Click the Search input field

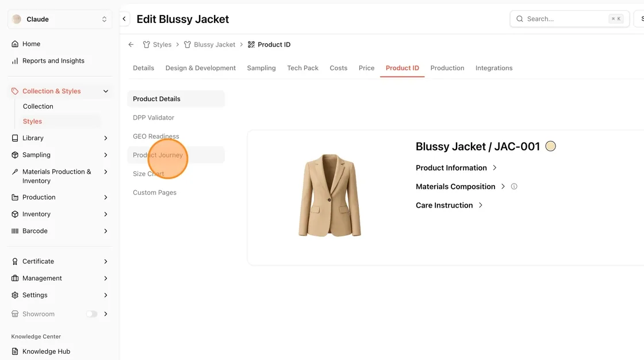[570, 19]
